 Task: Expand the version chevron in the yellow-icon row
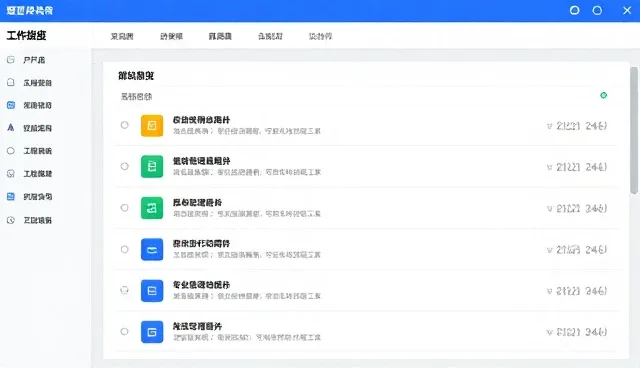549,126
